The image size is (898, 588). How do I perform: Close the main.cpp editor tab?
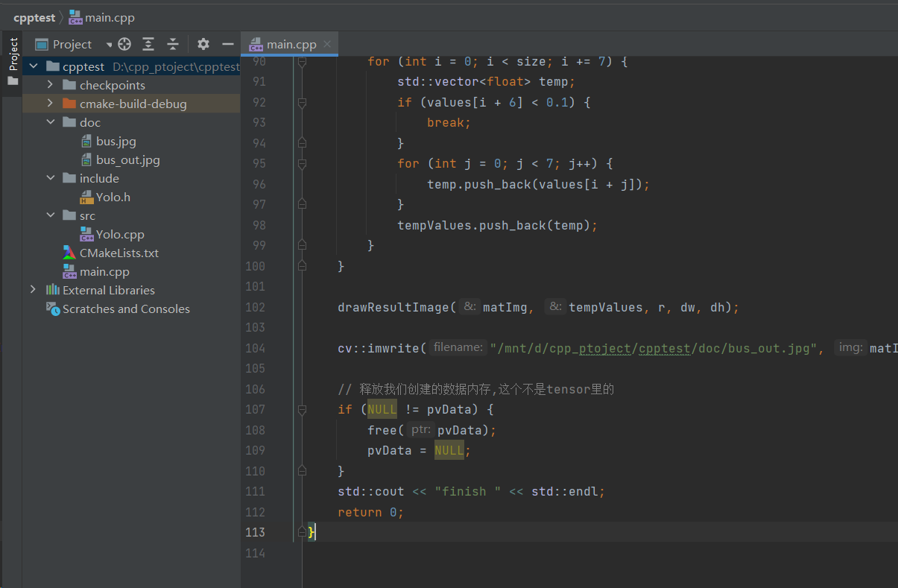[327, 45]
